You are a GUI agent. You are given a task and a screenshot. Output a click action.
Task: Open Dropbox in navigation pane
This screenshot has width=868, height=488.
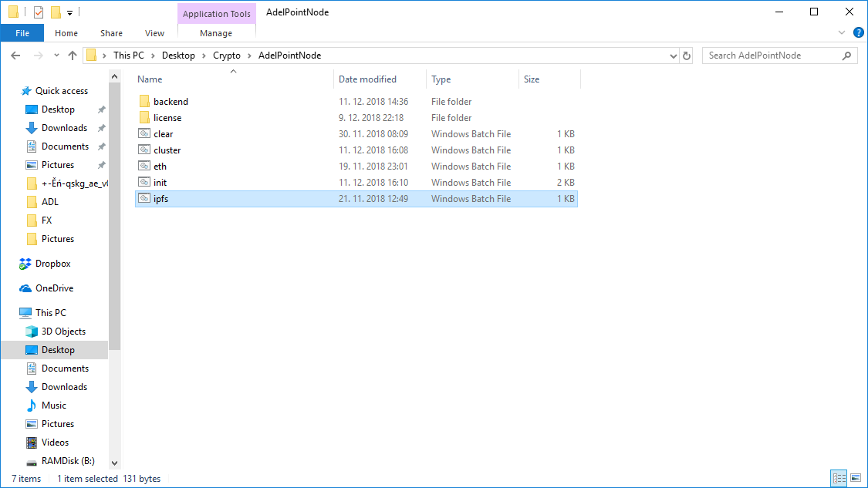(x=52, y=264)
